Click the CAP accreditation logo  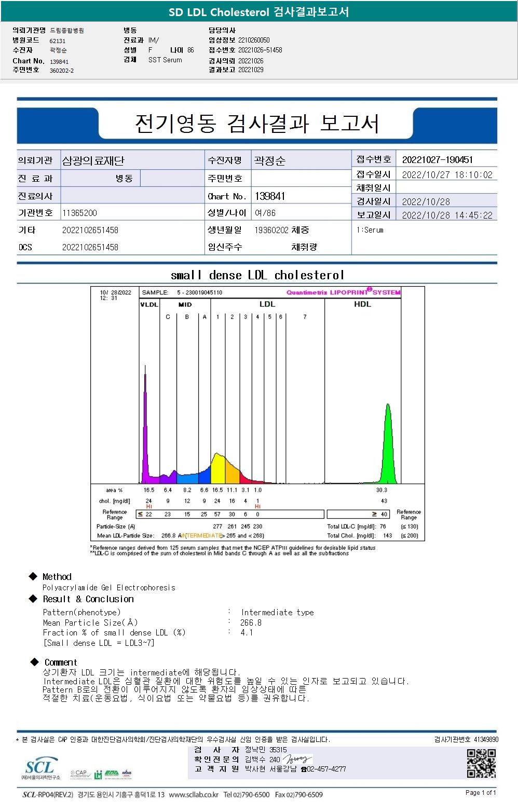click(80, 774)
